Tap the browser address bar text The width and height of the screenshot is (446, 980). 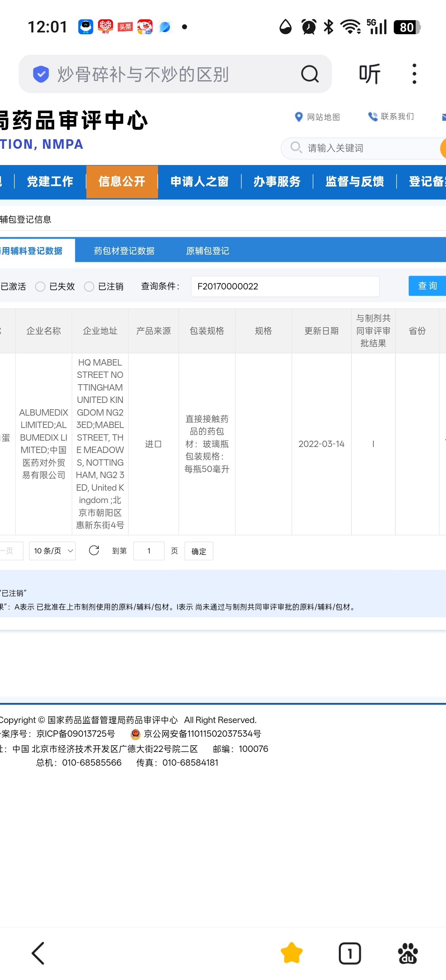143,74
